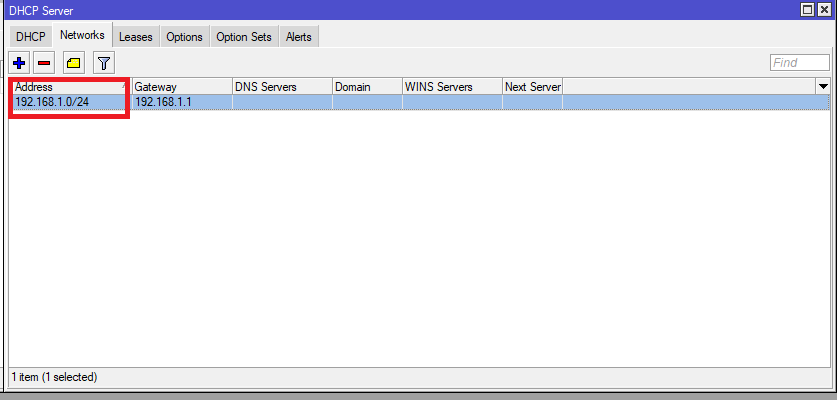Go to the Options tab
The height and width of the screenshot is (400, 837).
[184, 37]
